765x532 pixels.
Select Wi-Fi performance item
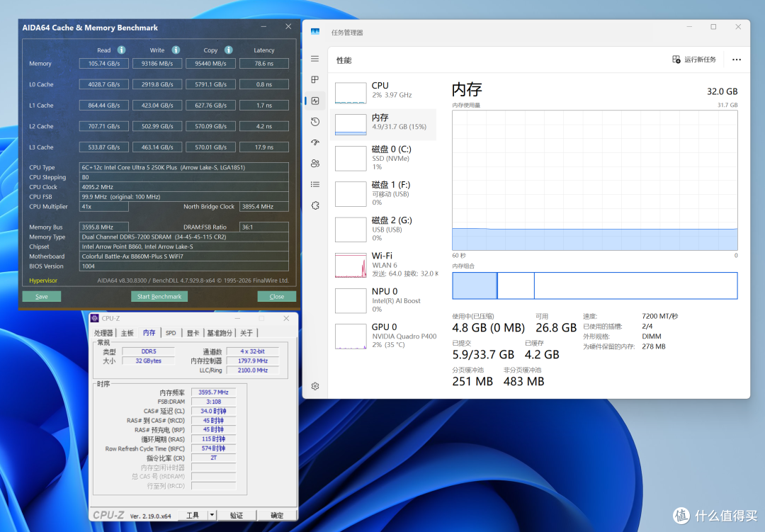tap(383, 265)
